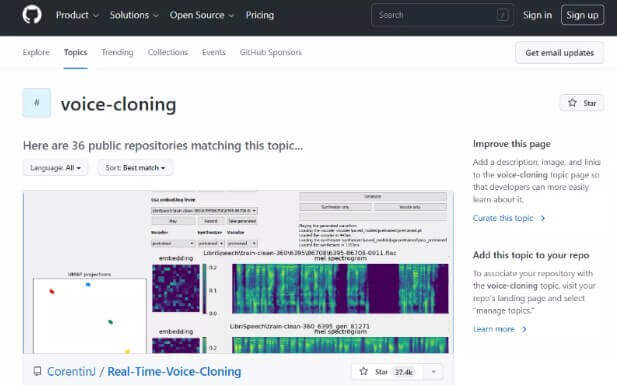
Task: Click the Sign up button
Action: pos(582,15)
